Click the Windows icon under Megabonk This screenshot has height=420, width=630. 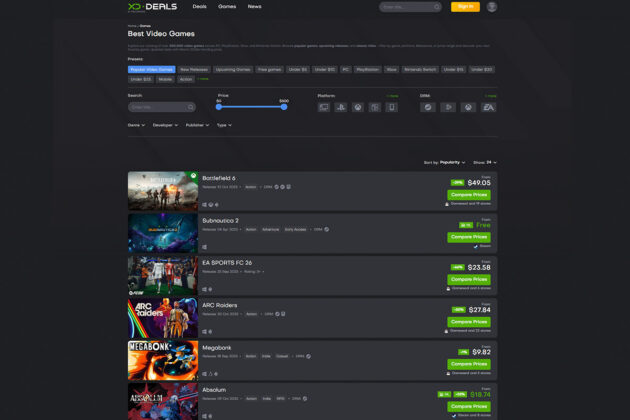coord(205,374)
